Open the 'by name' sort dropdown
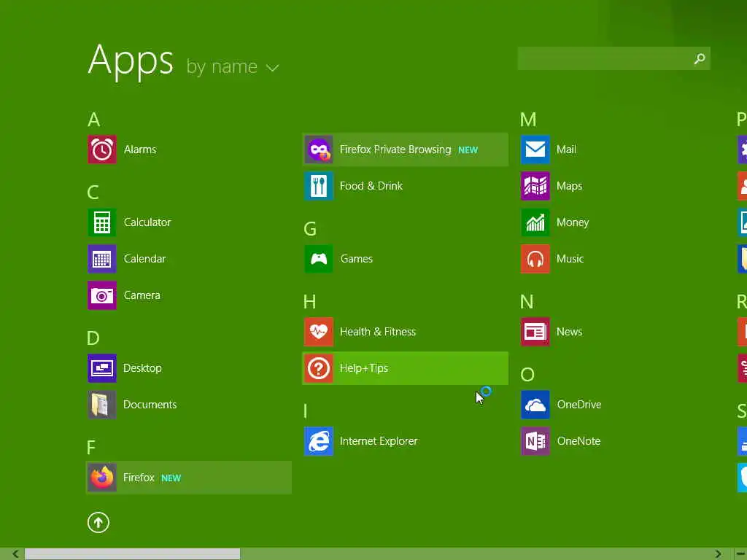The width and height of the screenshot is (747, 560). [233, 66]
